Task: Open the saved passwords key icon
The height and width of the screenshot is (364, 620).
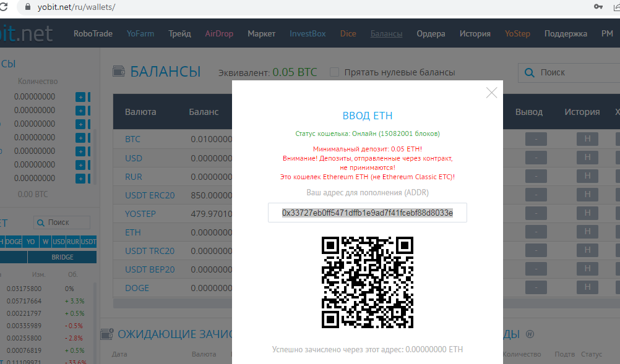Action: tap(598, 7)
